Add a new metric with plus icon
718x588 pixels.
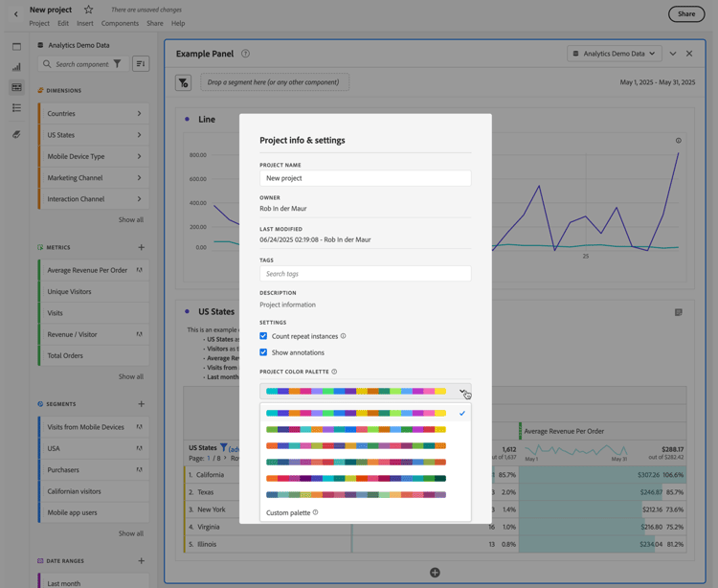(141, 247)
